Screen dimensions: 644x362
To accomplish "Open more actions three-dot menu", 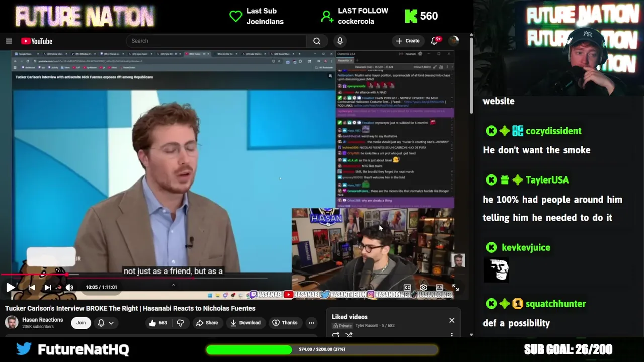I will [311, 323].
